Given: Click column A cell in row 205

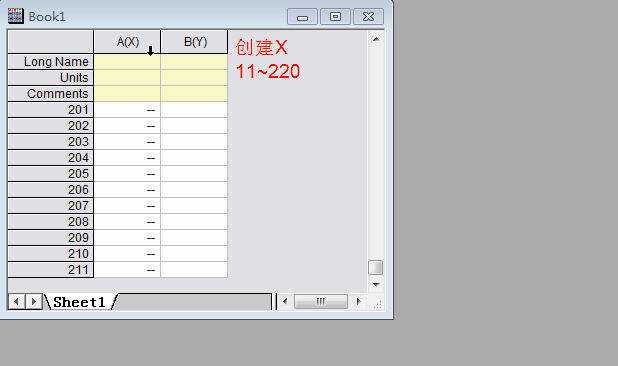Looking at the screenshot, I should 127,174.
